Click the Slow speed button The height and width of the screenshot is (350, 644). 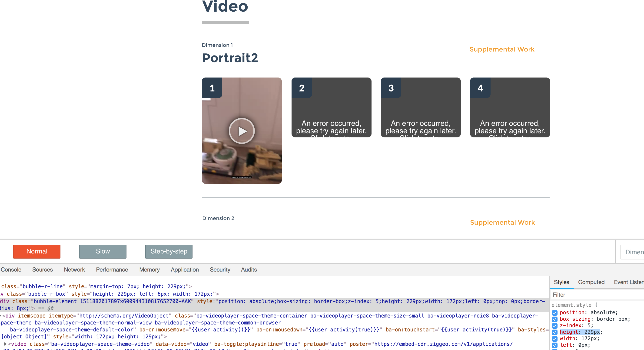[x=103, y=251]
